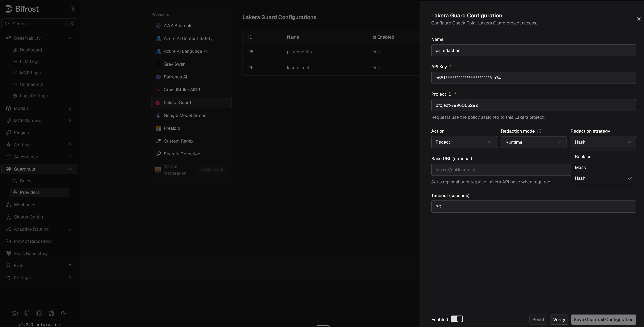Open the Redaction mode dropdown Runtime
This screenshot has width=644, height=327.
click(534, 142)
